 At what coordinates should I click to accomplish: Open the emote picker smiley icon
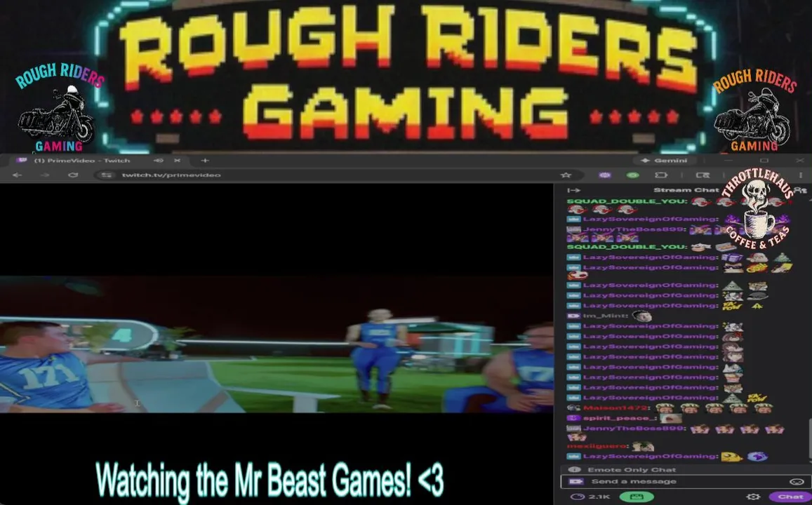[797, 482]
